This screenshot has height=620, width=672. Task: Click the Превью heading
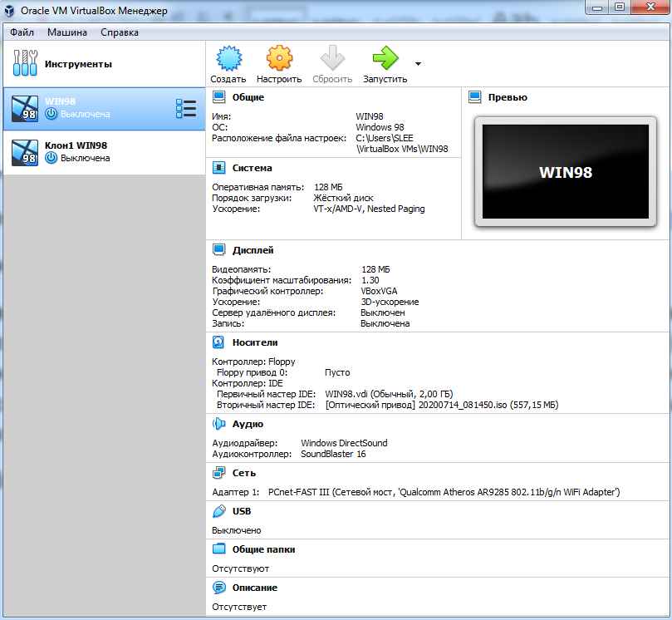pos(508,97)
